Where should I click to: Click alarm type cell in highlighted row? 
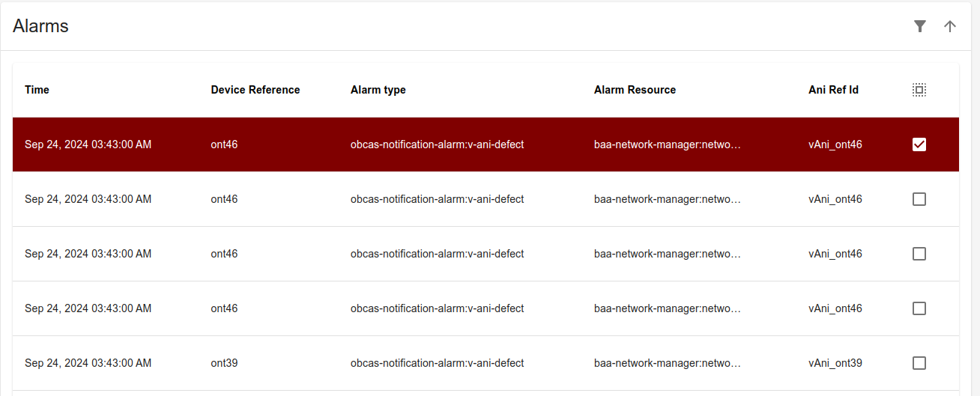coord(438,144)
